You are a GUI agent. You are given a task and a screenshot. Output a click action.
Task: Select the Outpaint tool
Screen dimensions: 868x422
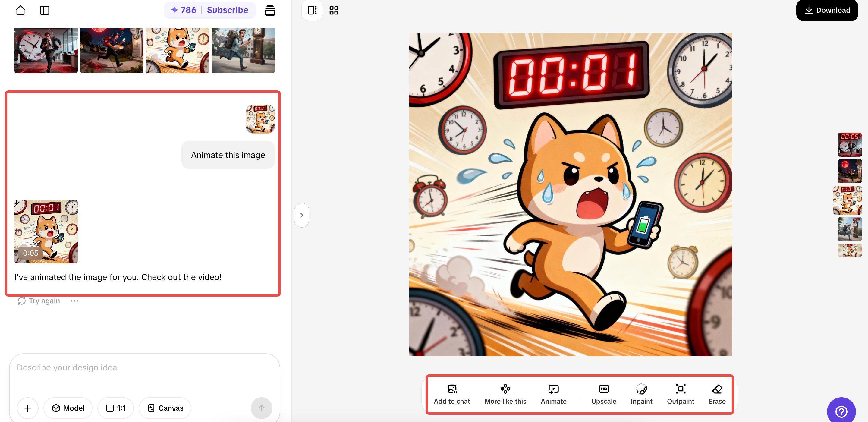tap(680, 394)
